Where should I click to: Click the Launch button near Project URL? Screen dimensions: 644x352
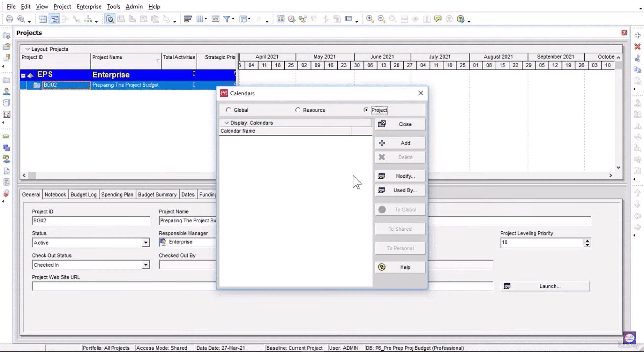[550, 286]
